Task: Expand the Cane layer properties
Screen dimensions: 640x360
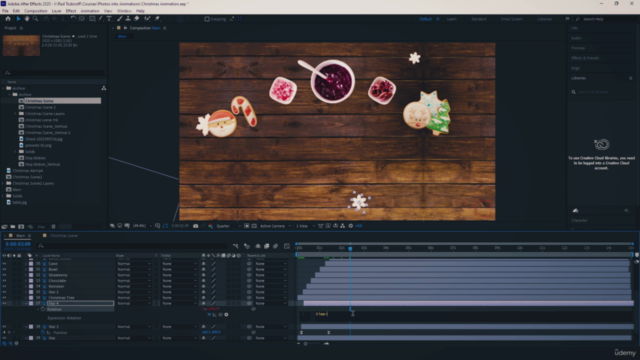Action: coord(26,264)
